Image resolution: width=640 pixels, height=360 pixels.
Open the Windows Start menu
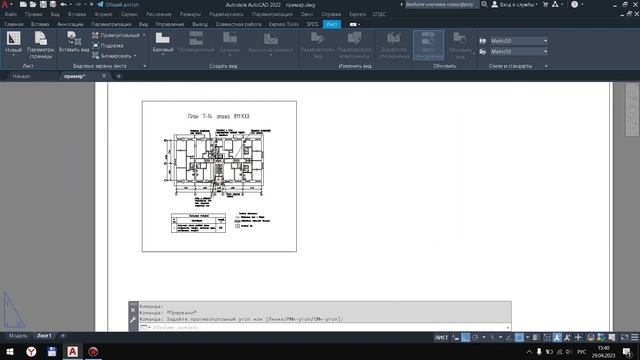[10, 352]
